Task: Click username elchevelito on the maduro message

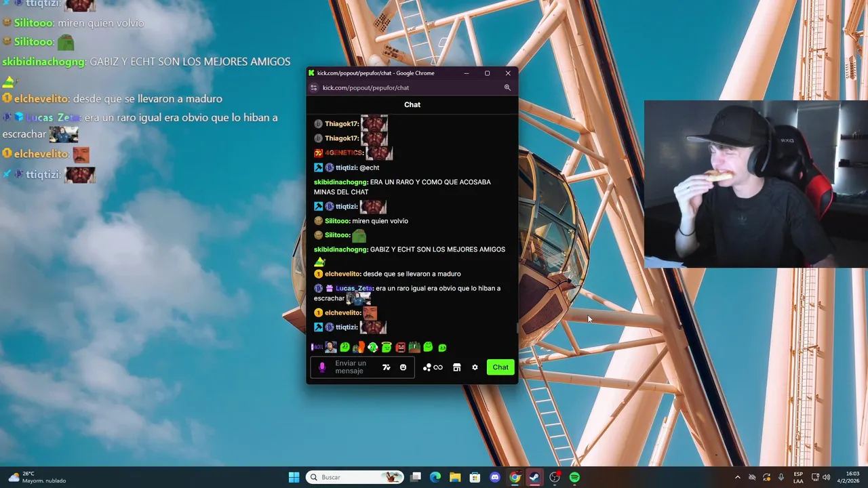Action: tap(342, 274)
